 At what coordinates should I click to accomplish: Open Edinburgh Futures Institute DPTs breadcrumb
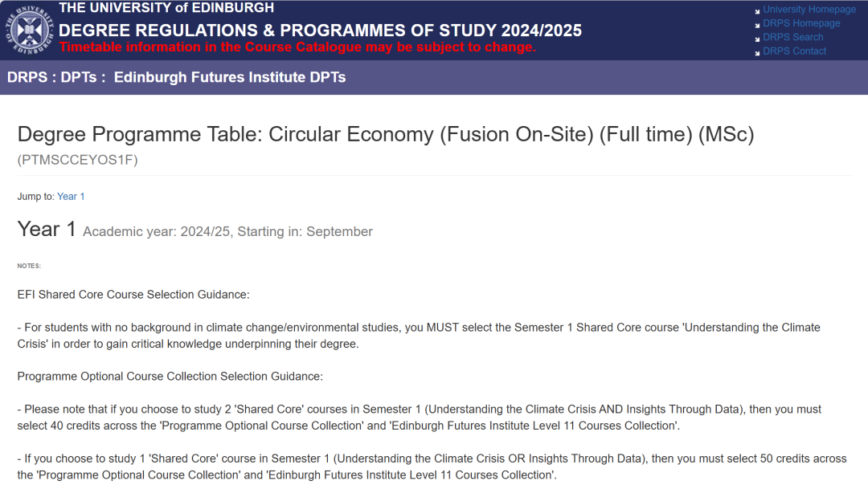pos(229,78)
